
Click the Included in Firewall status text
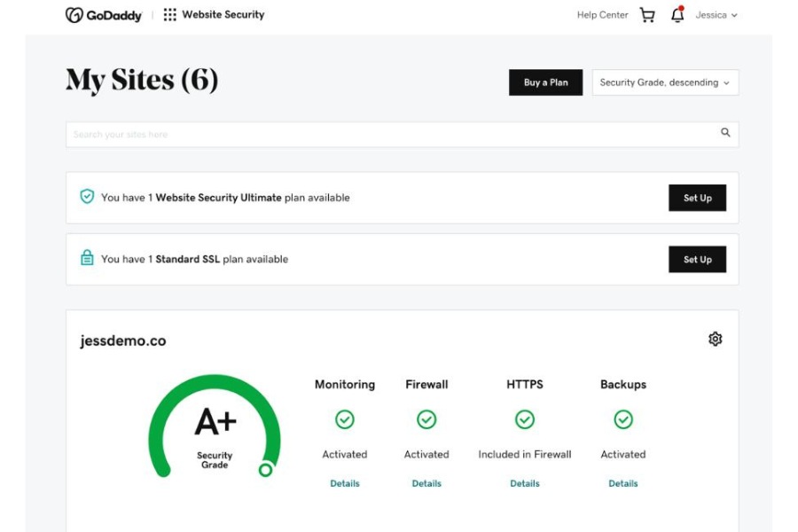coord(525,454)
